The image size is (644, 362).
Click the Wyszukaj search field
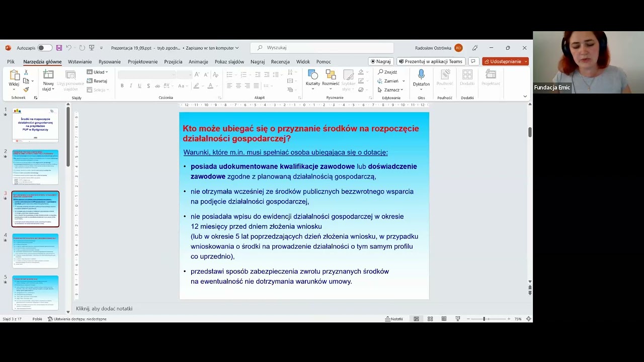pos(322,48)
